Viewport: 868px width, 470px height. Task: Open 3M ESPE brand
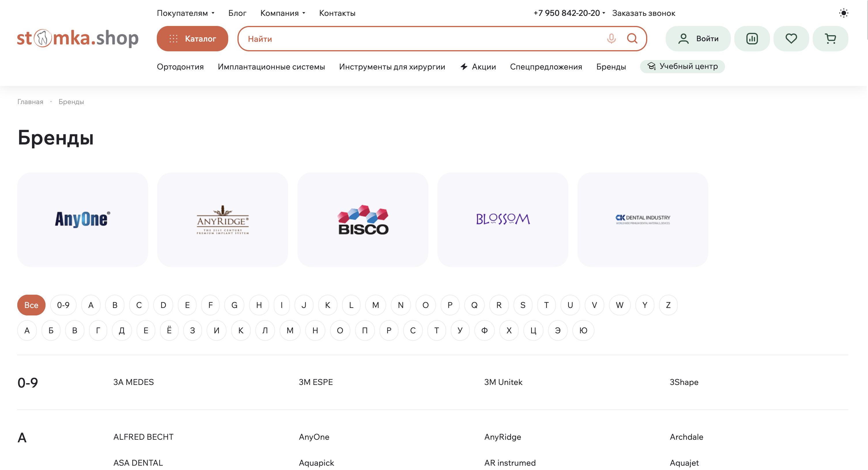click(x=316, y=382)
